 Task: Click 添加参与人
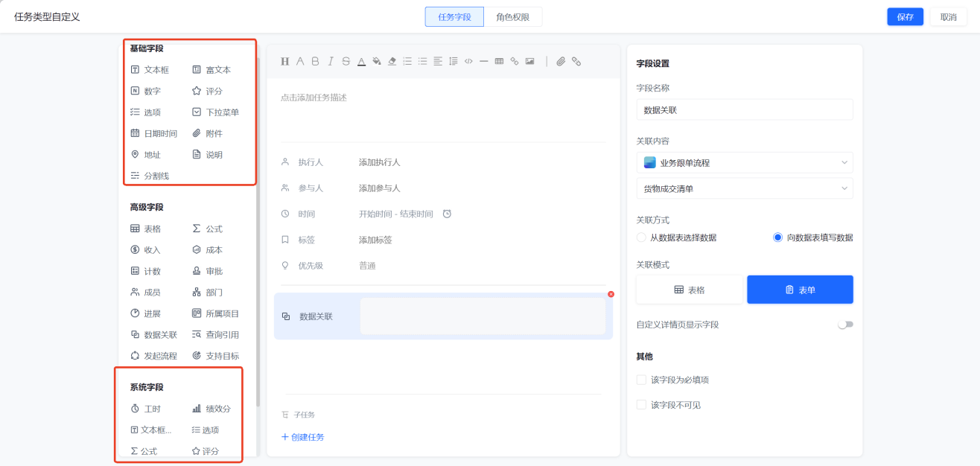tap(379, 188)
